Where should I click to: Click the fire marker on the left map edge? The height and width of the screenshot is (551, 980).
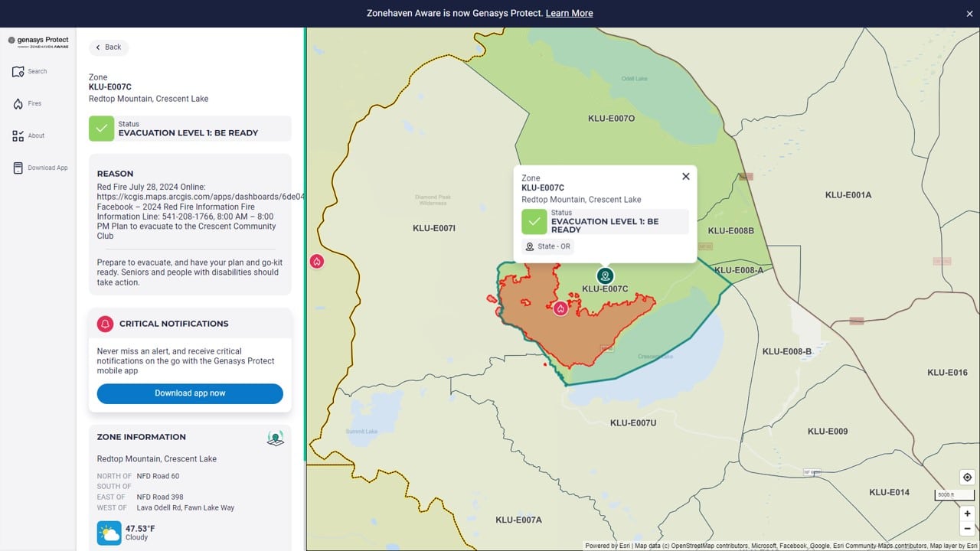[x=317, y=262]
